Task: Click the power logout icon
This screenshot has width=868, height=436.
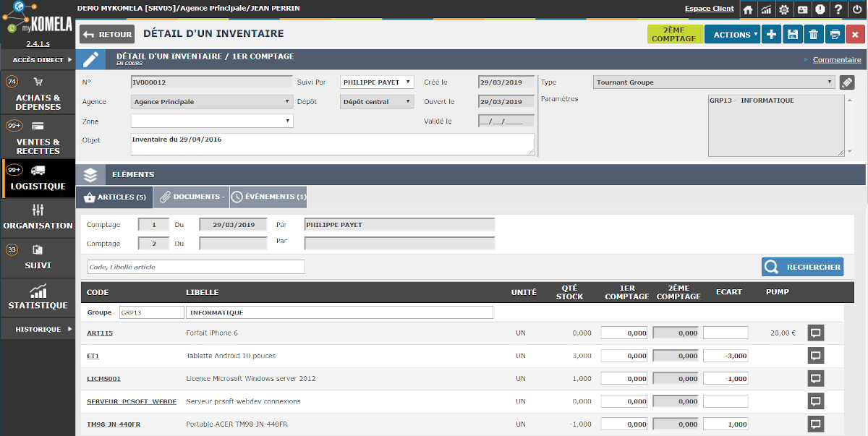Action: click(x=856, y=9)
